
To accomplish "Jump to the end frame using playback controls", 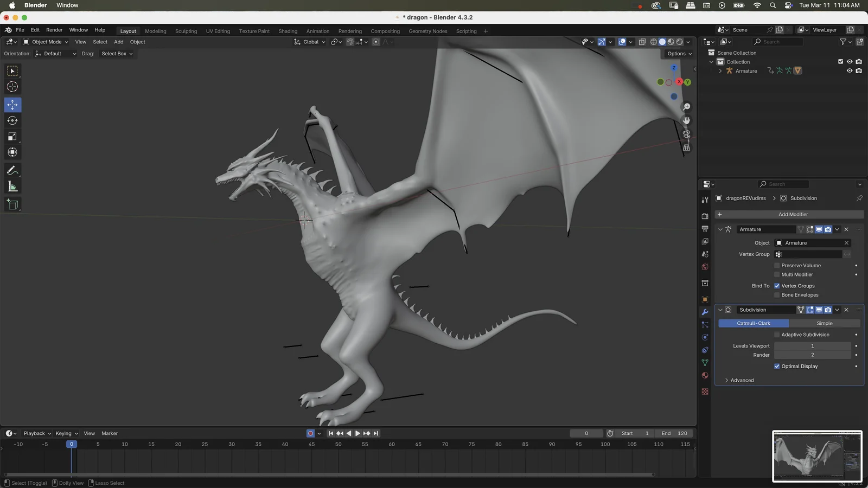I will (x=375, y=433).
